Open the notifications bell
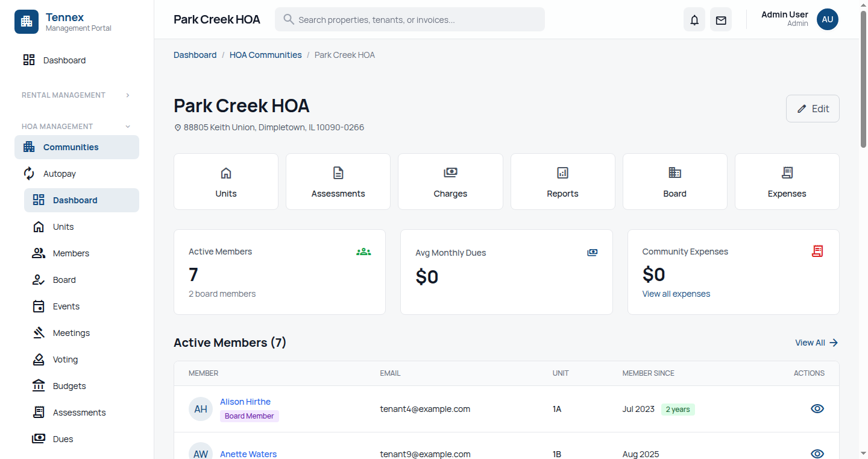The height and width of the screenshot is (459, 868). tap(694, 19)
